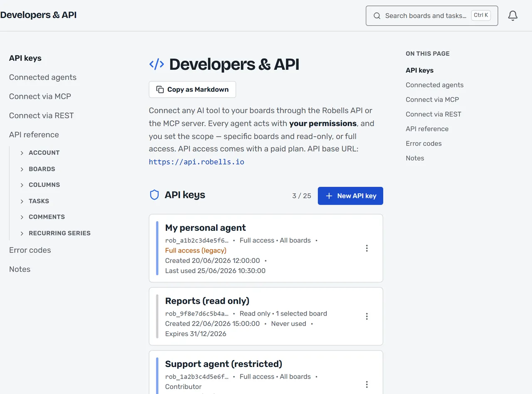Focus the Search boards and tasks field
The image size is (532, 394).
(x=432, y=16)
